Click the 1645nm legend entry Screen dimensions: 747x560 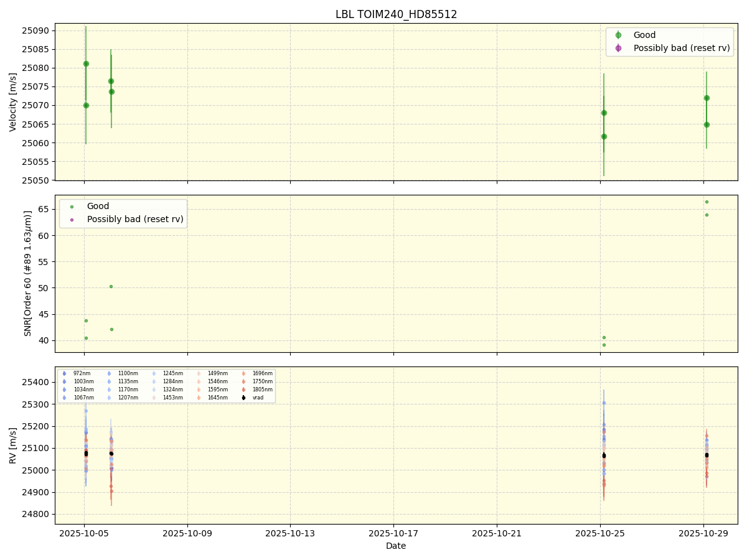point(212,398)
